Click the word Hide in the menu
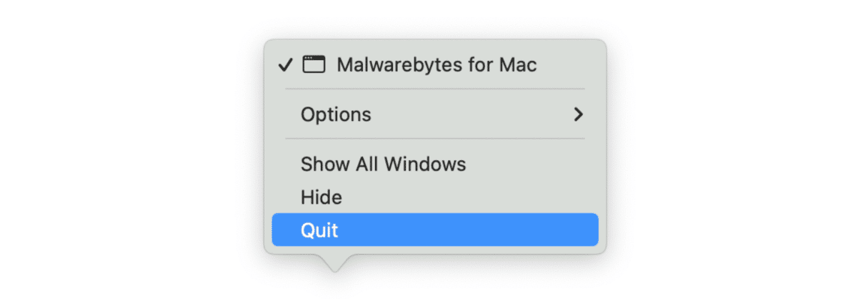868x299 pixels. (321, 197)
